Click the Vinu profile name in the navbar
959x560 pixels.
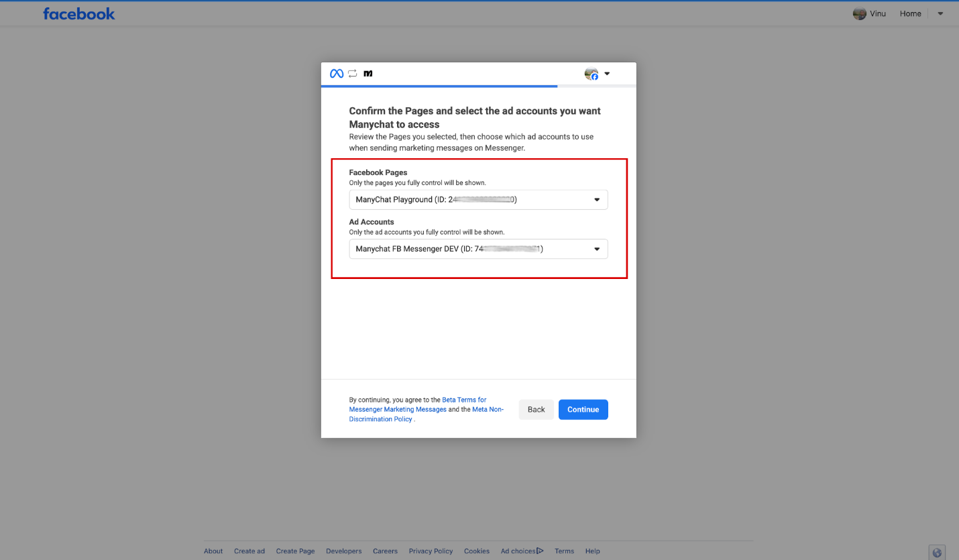[878, 13]
